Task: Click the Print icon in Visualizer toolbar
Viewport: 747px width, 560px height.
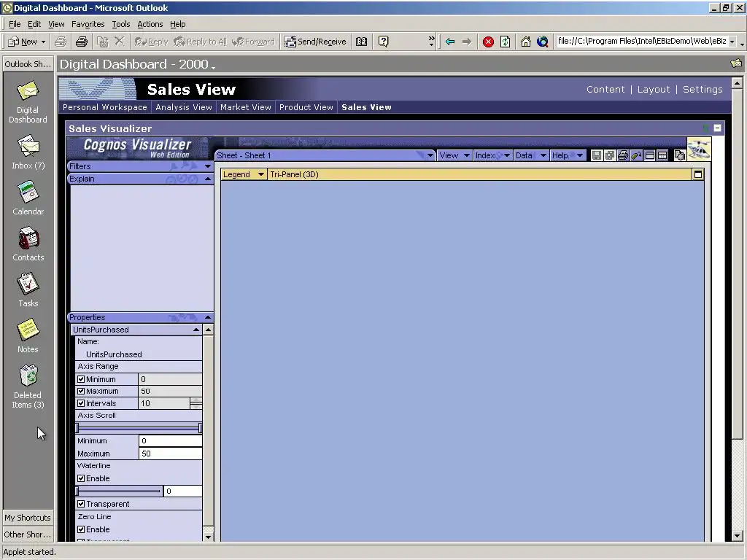Action: point(623,155)
